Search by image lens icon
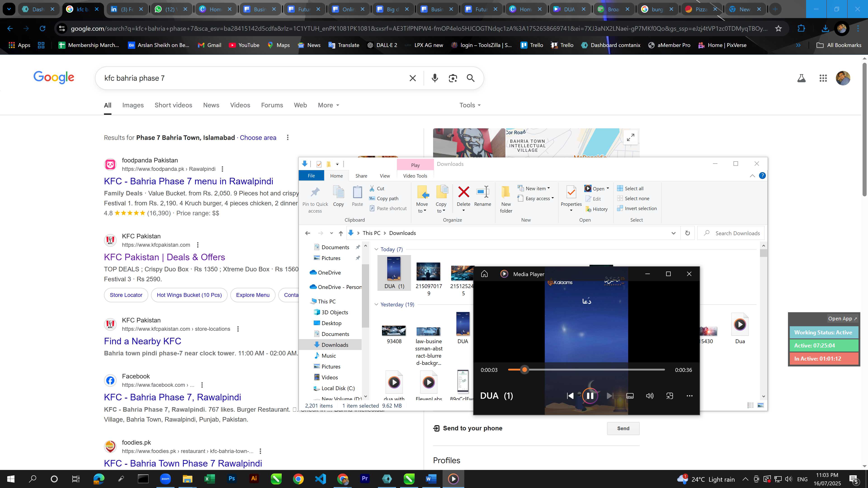This screenshot has height=488, width=868. pos(453,78)
